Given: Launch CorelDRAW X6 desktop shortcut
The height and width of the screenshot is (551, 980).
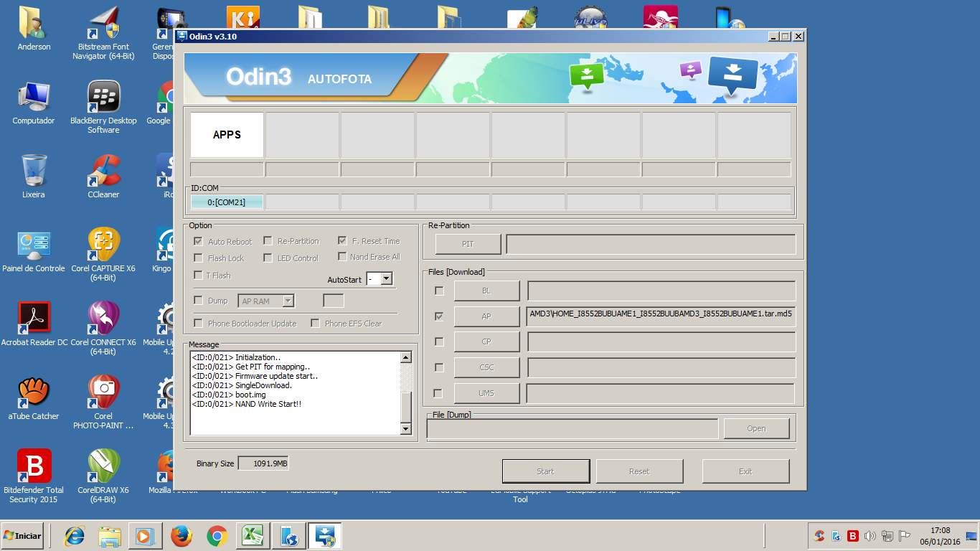Looking at the screenshot, I should [103, 476].
